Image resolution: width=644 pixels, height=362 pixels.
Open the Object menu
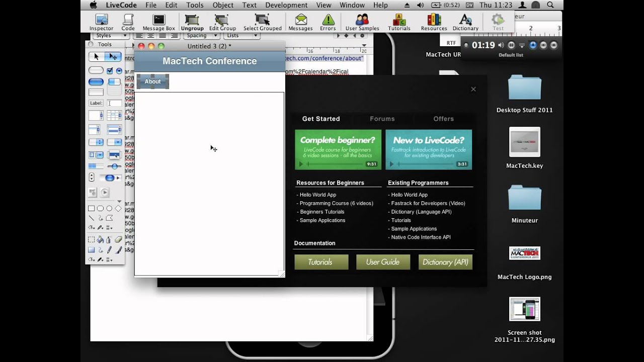click(x=223, y=5)
